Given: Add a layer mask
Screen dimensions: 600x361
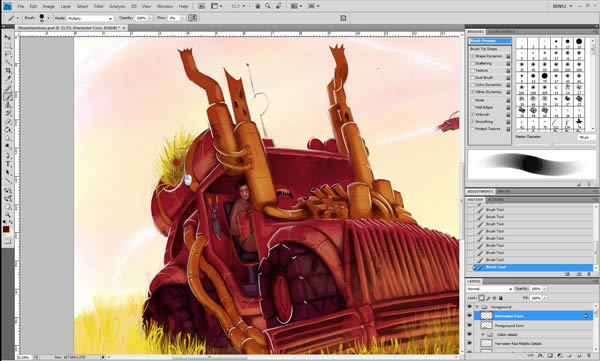Looking at the screenshot, I should (550, 356).
